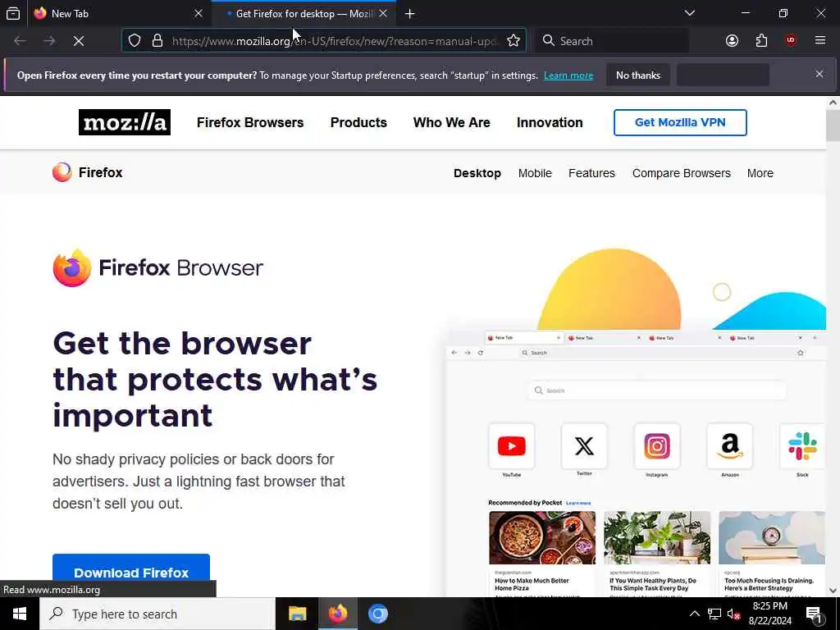840x630 pixels.
Task: Open the Windows Start menu
Action: pyautogui.click(x=20, y=614)
